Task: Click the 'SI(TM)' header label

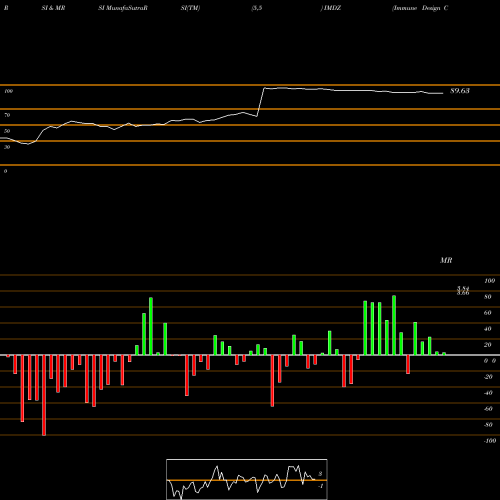Action: 190,8
